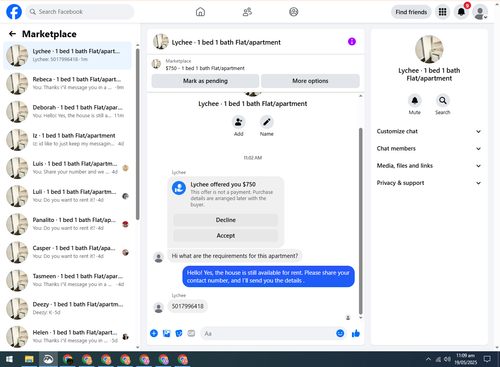The width and height of the screenshot is (500, 367).
Task: Click the More options button
Action: click(310, 81)
